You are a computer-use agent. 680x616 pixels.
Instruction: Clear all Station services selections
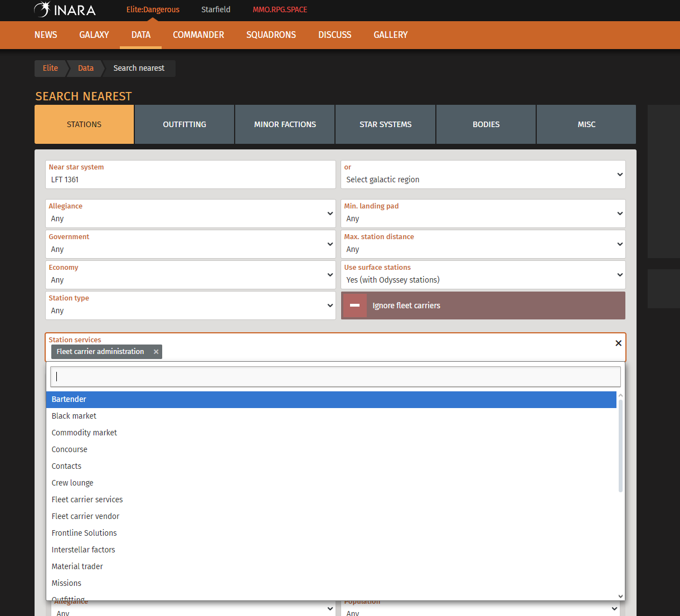(618, 343)
